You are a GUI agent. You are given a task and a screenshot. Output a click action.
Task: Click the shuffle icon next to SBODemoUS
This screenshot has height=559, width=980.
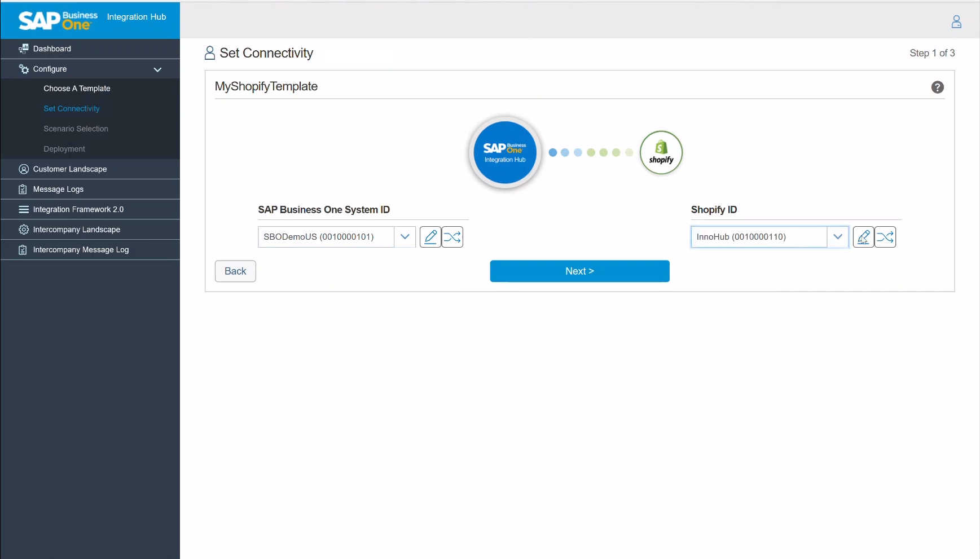452,237
